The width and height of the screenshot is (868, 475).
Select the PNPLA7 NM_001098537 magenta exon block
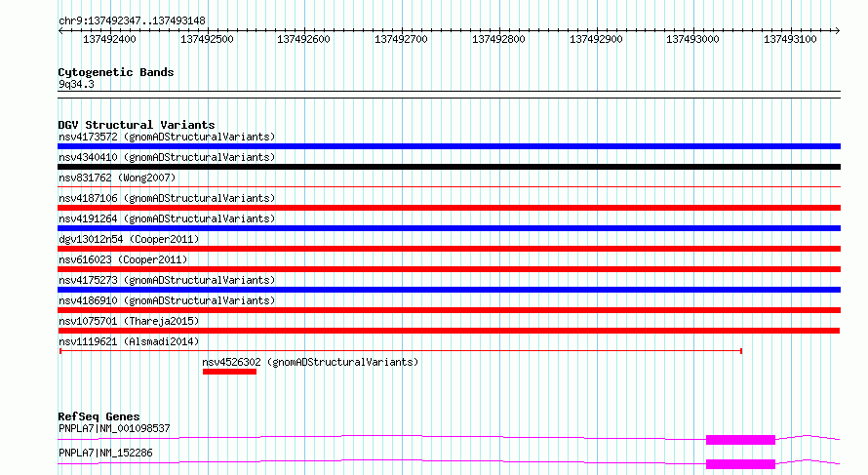click(x=740, y=440)
